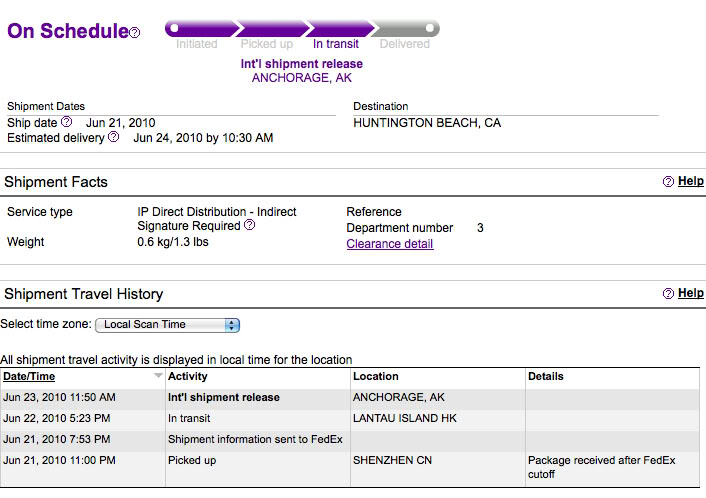Select the Picked up progress segment
Viewport: 706px width, 498px height.
click(x=270, y=28)
